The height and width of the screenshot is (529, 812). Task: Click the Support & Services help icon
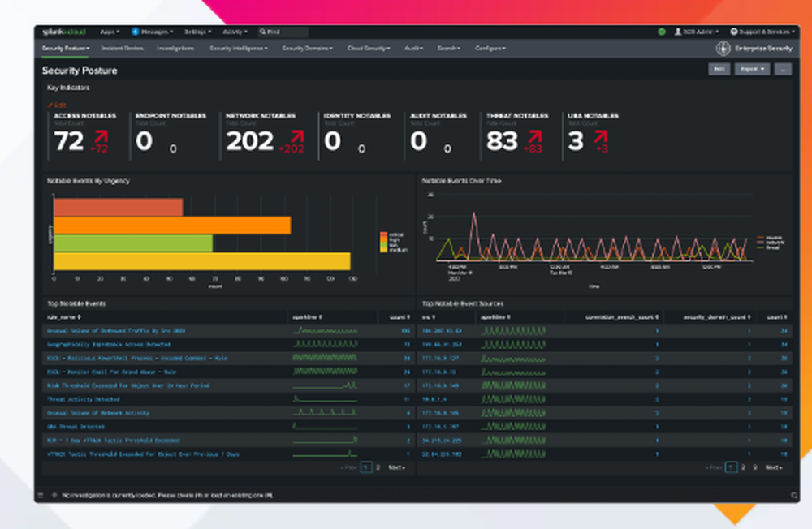click(734, 32)
